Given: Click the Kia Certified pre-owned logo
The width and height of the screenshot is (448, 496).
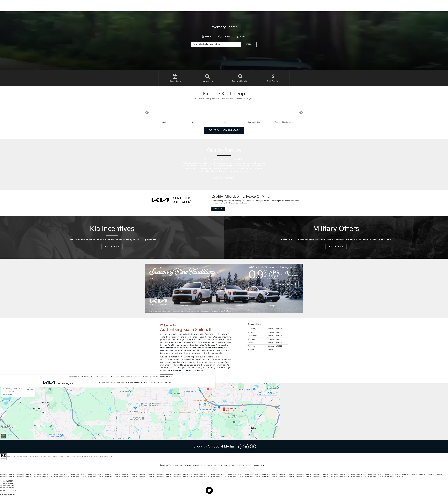Looking at the screenshot, I should [171, 200].
